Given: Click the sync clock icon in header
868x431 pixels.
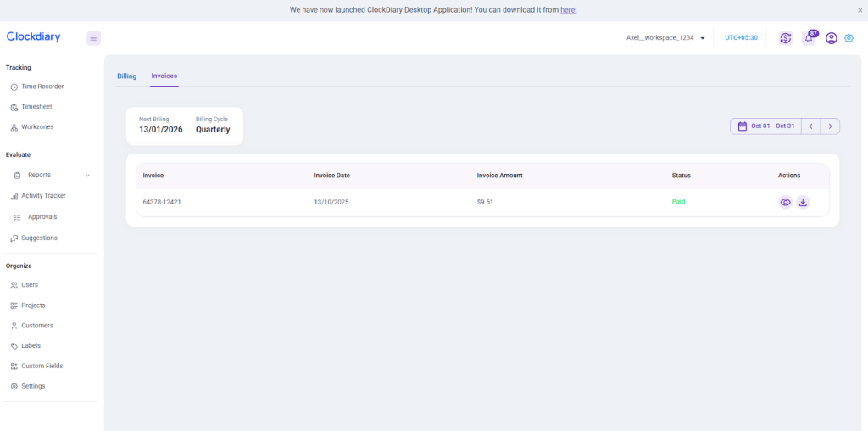Looking at the screenshot, I should (786, 38).
